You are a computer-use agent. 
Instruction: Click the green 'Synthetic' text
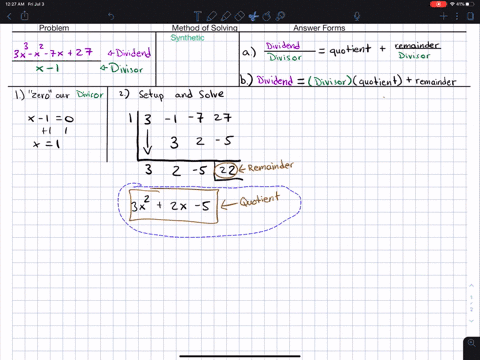click(187, 38)
